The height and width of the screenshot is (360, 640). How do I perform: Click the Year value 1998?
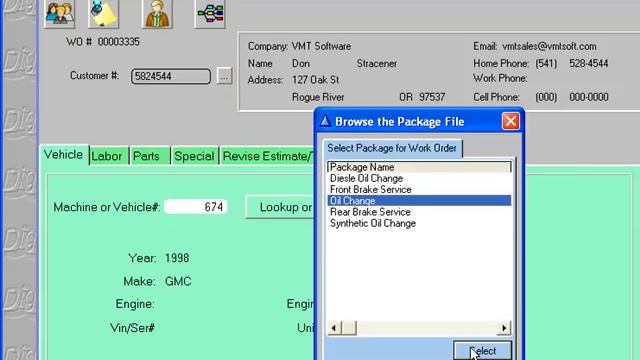pyautogui.click(x=177, y=258)
